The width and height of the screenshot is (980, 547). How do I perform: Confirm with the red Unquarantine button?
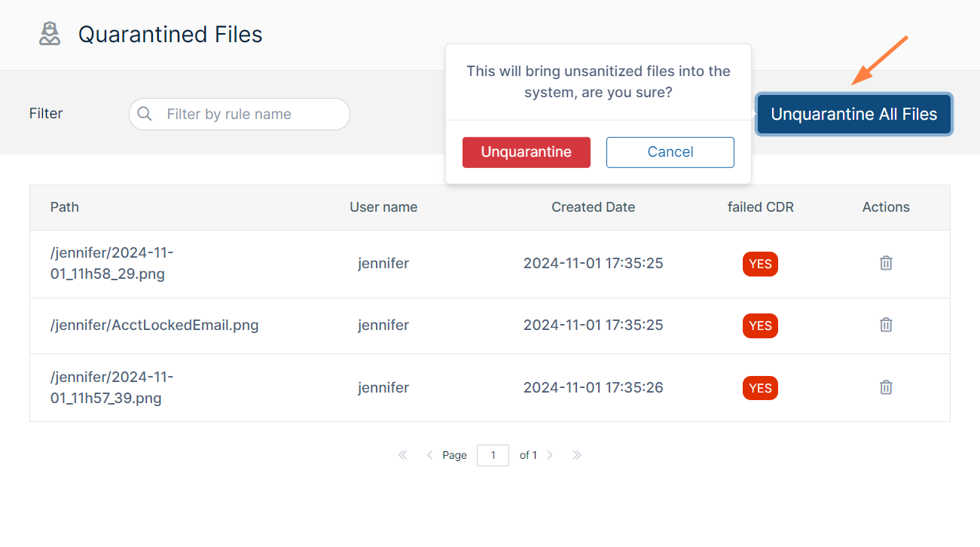point(526,152)
